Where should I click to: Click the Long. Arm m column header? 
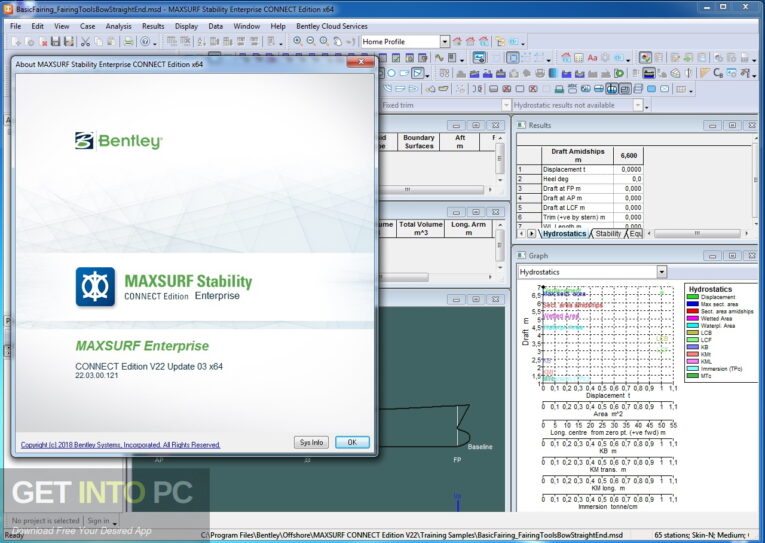point(468,228)
